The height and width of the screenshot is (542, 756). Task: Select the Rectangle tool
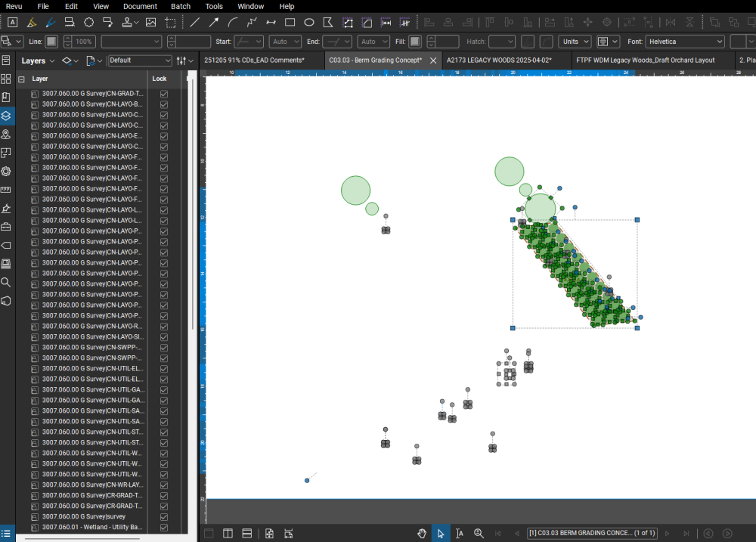coord(290,22)
